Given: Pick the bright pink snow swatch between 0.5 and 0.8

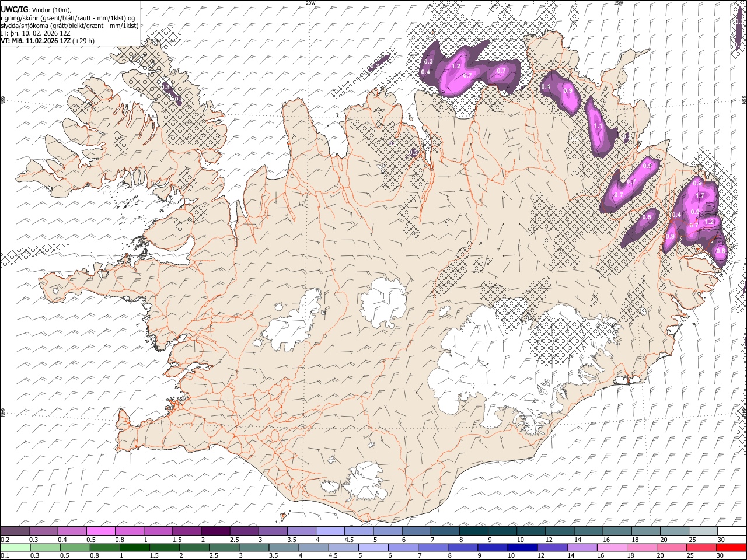Looking at the screenshot, I should [101, 531].
